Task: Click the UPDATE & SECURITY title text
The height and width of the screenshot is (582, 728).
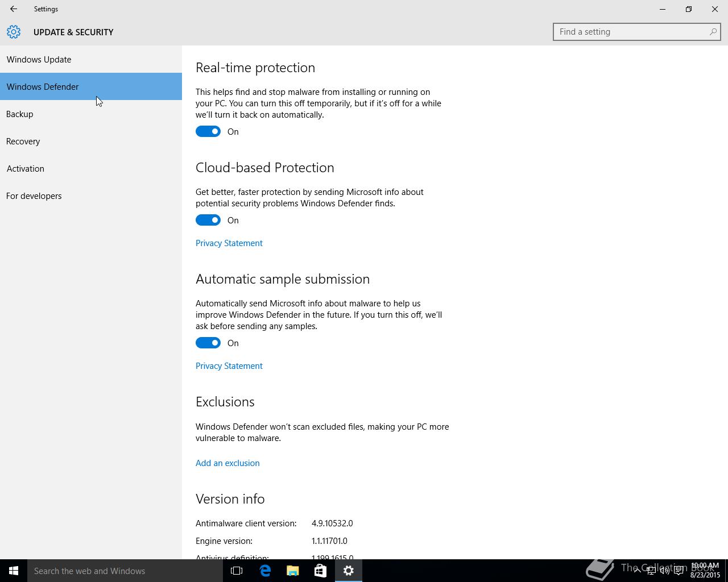Action: [73, 32]
